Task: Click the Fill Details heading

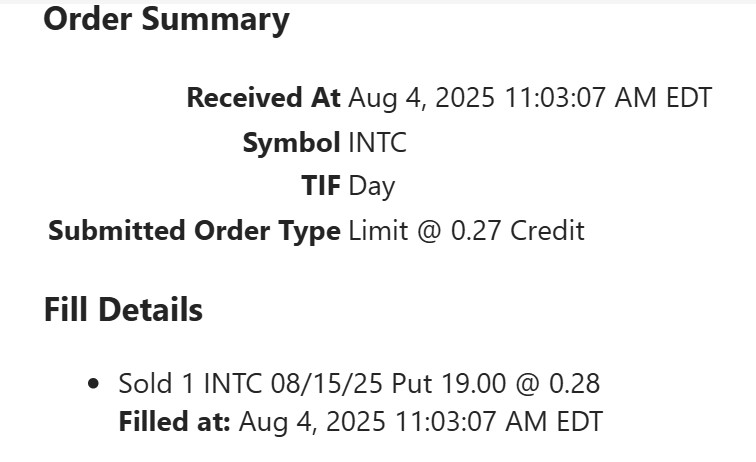Action: pyautogui.click(x=123, y=310)
